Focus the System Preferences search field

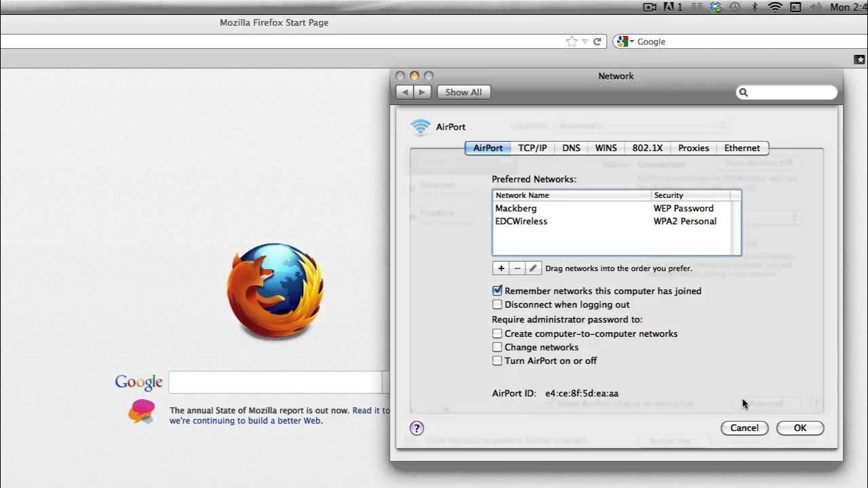pyautogui.click(x=787, y=92)
